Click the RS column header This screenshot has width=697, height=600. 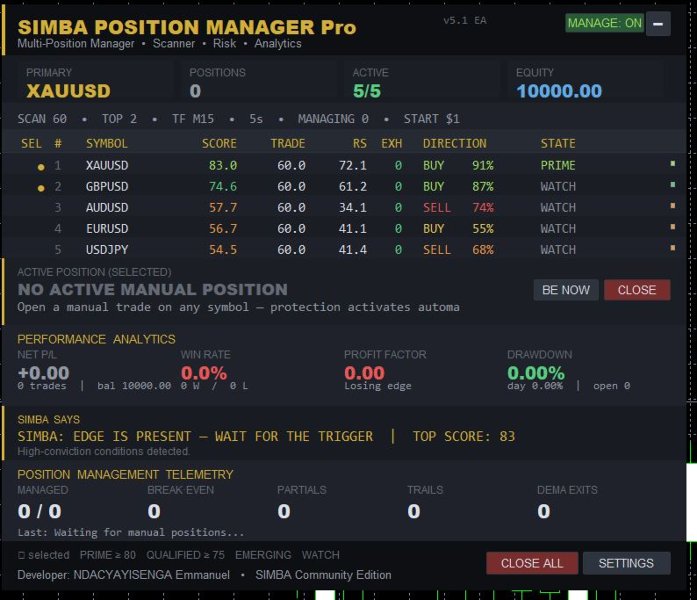point(360,144)
